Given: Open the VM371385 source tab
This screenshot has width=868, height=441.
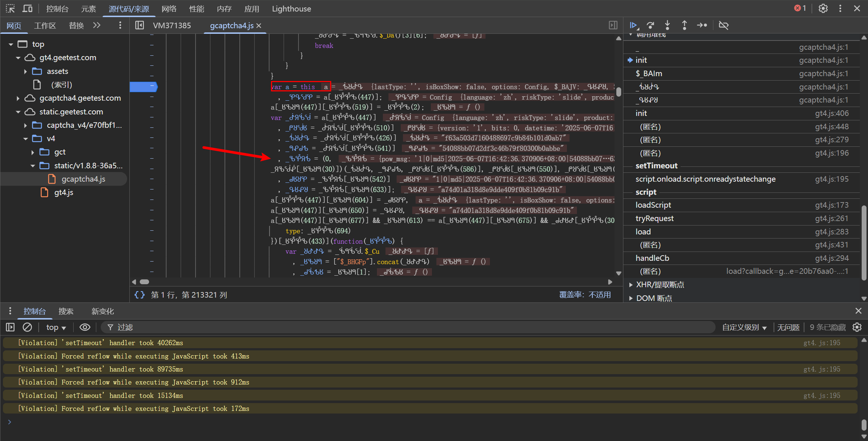Looking at the screenshot, I should pyautogui.click(x=172, y=25).
